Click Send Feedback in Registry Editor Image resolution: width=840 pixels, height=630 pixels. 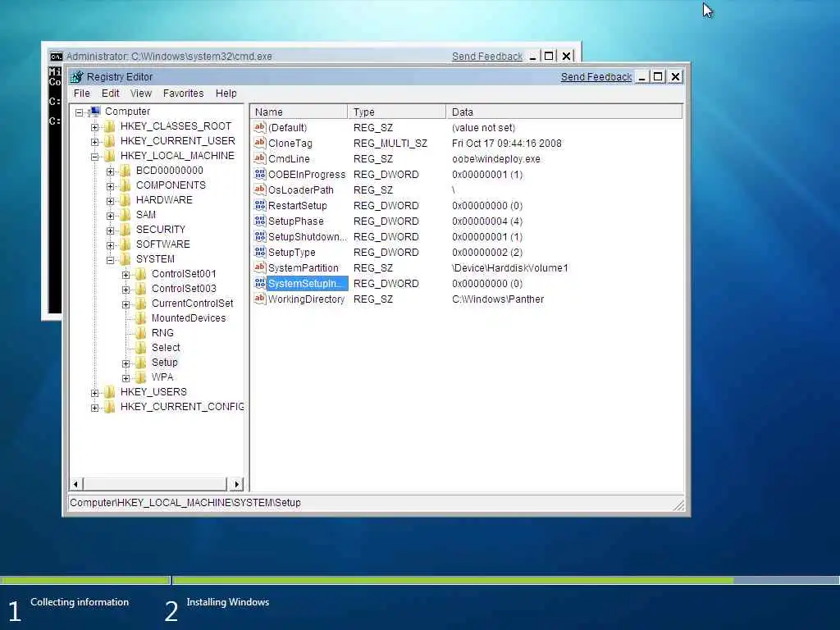(596, 77)
